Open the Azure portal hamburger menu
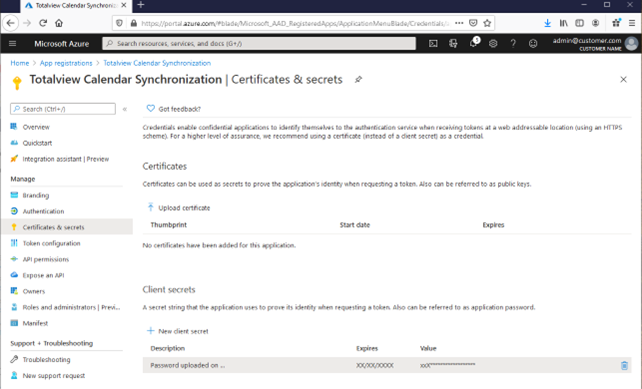This screenshot has width=642, height=389. tap(13, 43)
